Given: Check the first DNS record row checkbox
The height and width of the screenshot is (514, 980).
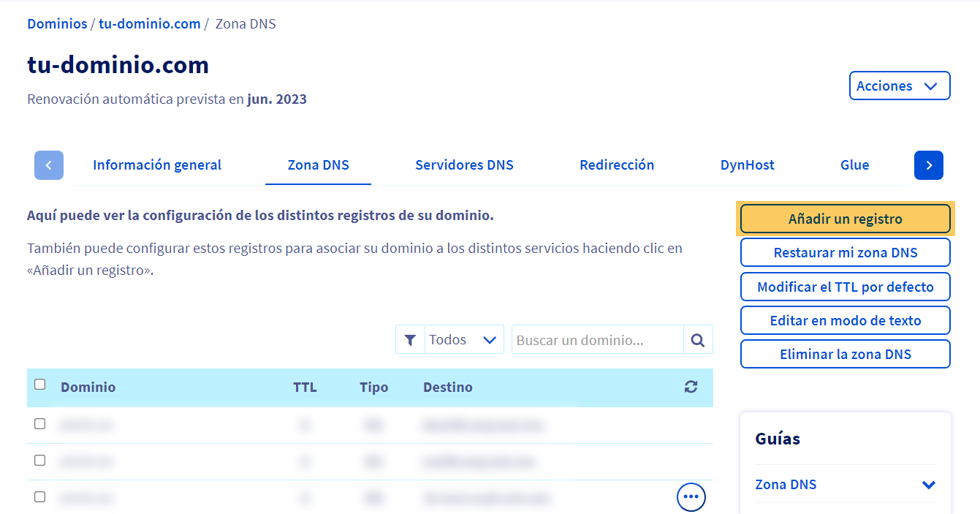Looking at the screenshot, I should (40, 424).
